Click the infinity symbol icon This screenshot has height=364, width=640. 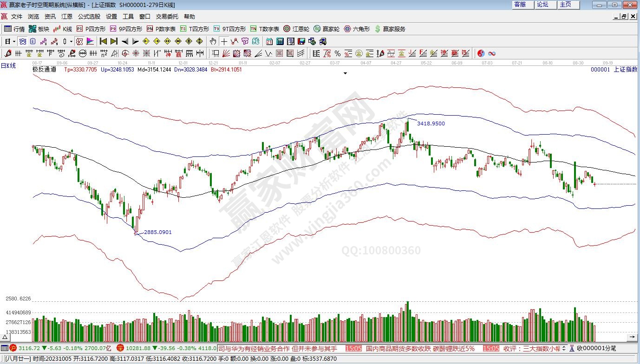click(x=492, y=53)
